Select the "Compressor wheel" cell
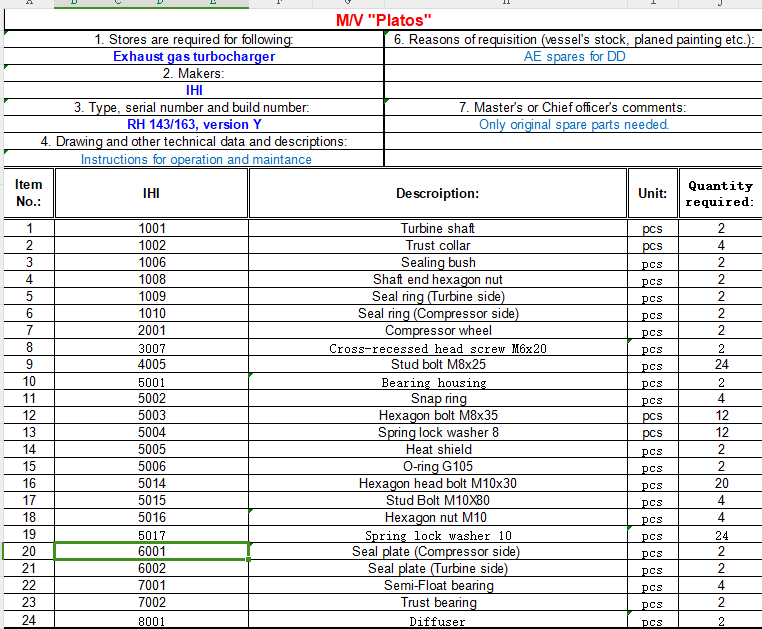This screenshot has height=629, width=762. tap(437, 331)
